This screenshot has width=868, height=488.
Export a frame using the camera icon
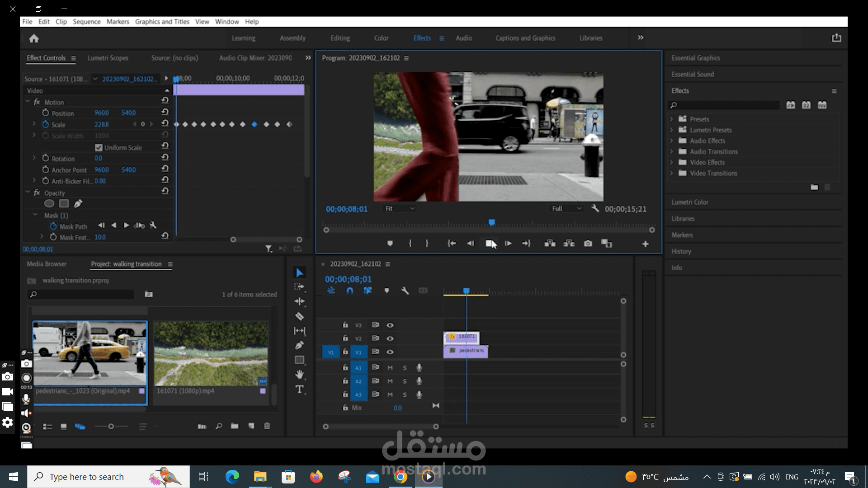(x=588, y=243)
